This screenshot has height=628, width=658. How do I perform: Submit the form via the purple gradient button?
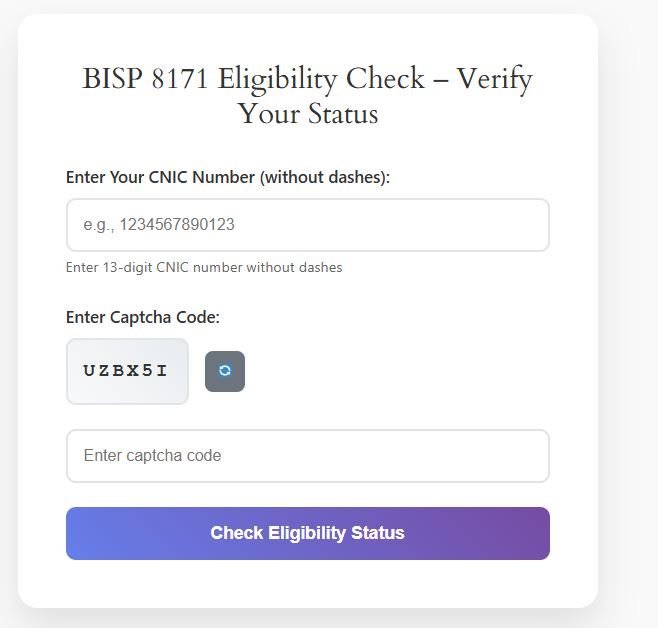(x=307, y=533)
